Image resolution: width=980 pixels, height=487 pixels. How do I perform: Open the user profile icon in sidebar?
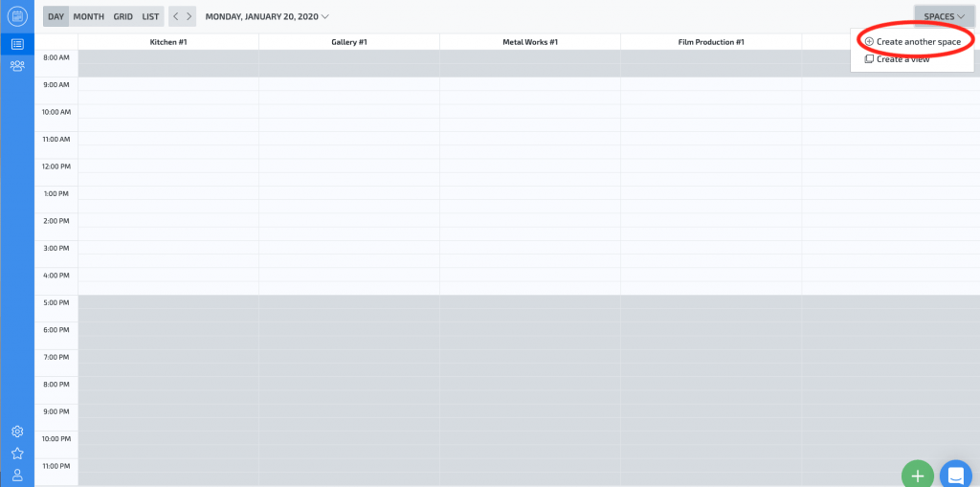pos(17,475)
